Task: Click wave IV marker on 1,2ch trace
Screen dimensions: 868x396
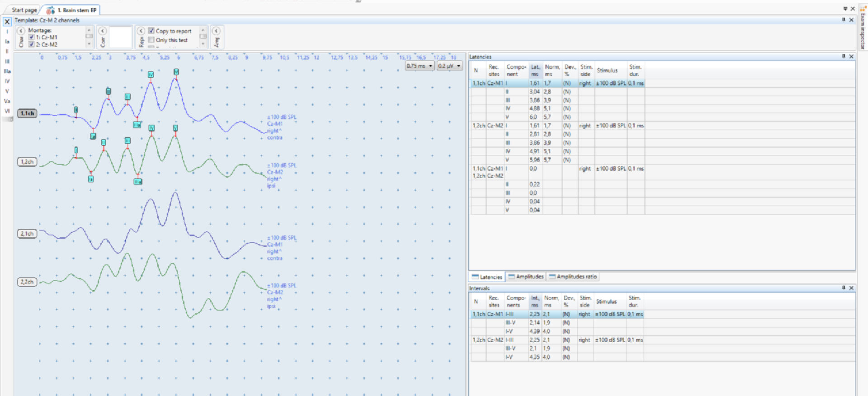Action: coord(152,128)
